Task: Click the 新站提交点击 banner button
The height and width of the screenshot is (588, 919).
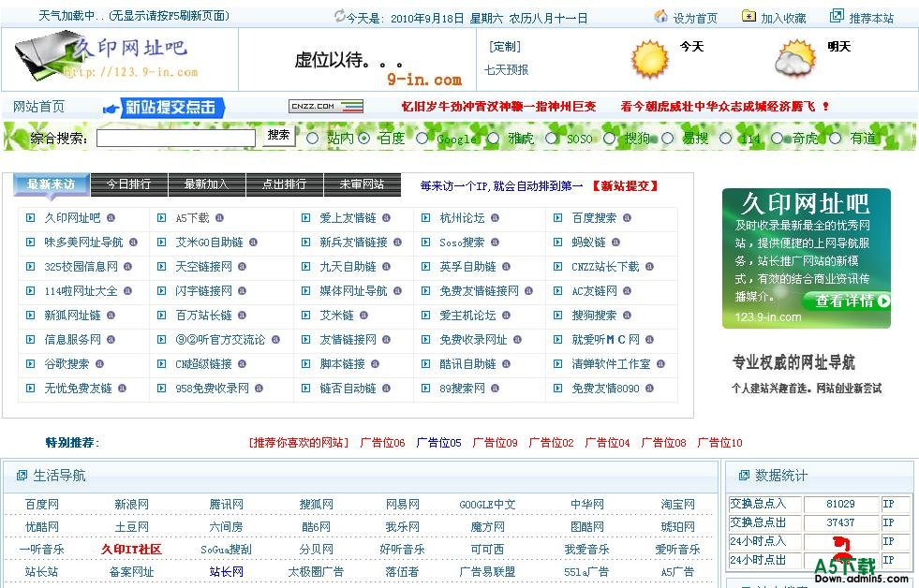Action: pyautogui.click(x=165, y=108)
